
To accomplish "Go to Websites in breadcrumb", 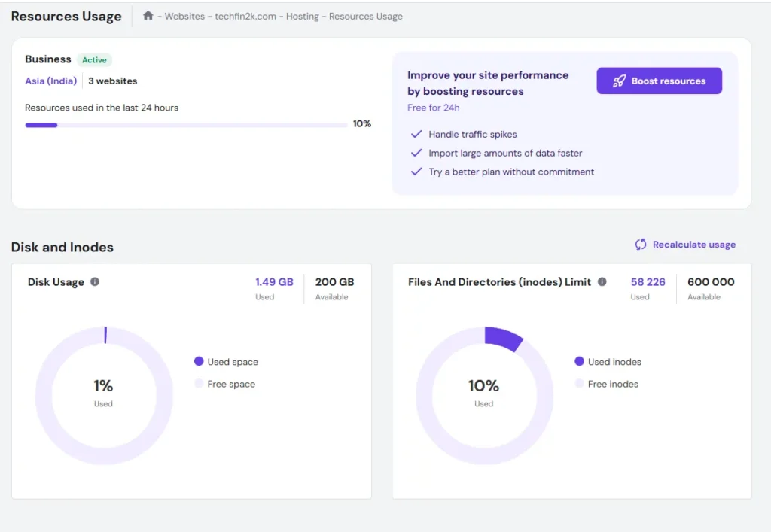I will 184,17.
